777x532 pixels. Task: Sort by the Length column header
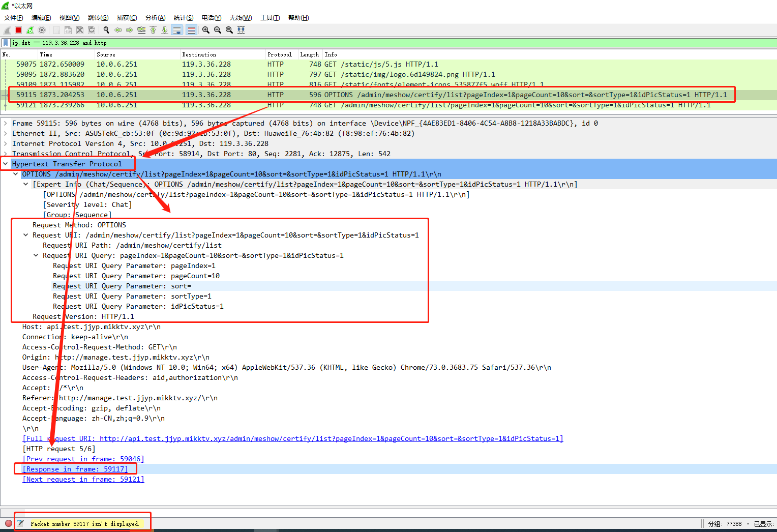[310, 54]
